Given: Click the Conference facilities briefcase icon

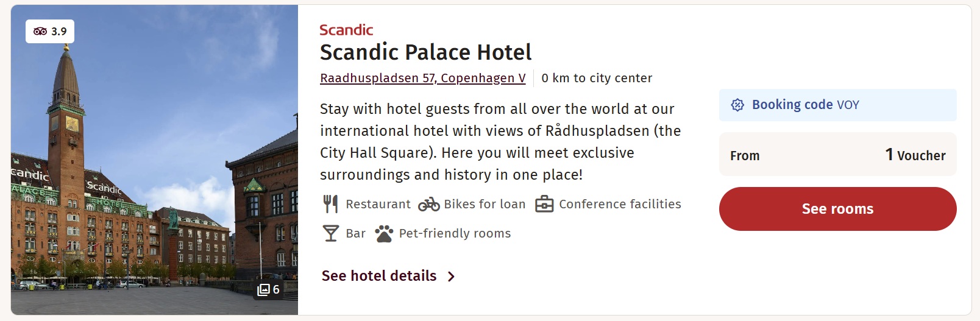Looking at the screenshot, I should click(x=544, y=204).
